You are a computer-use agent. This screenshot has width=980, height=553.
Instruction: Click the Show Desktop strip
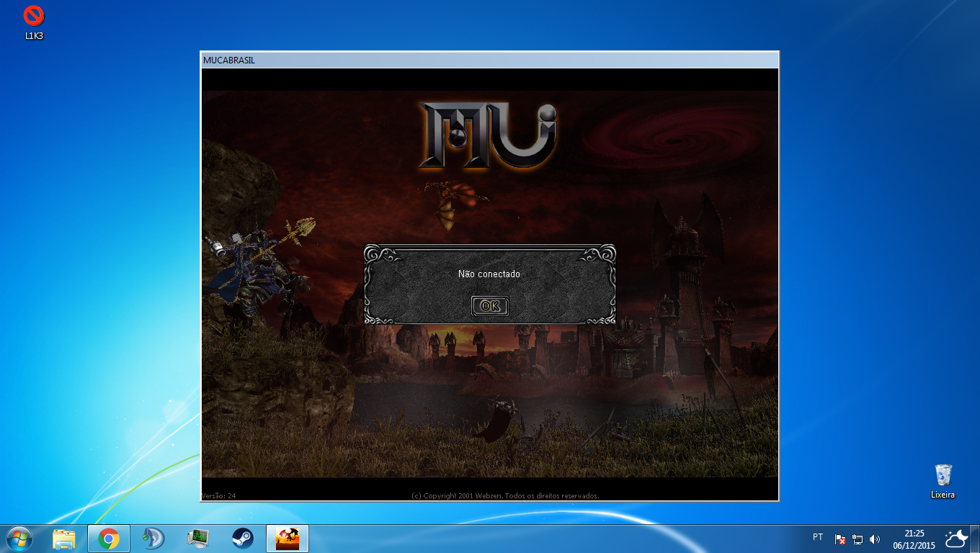click(x=976, y=539)
